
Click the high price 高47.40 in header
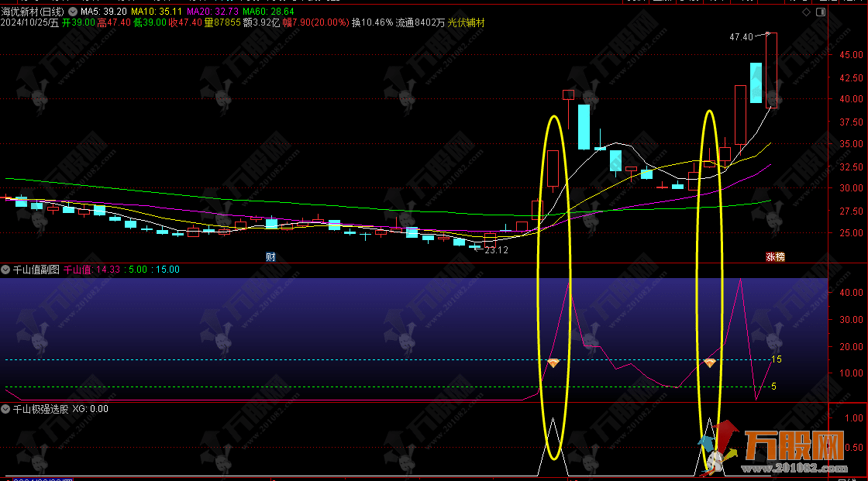pos(114,22)
